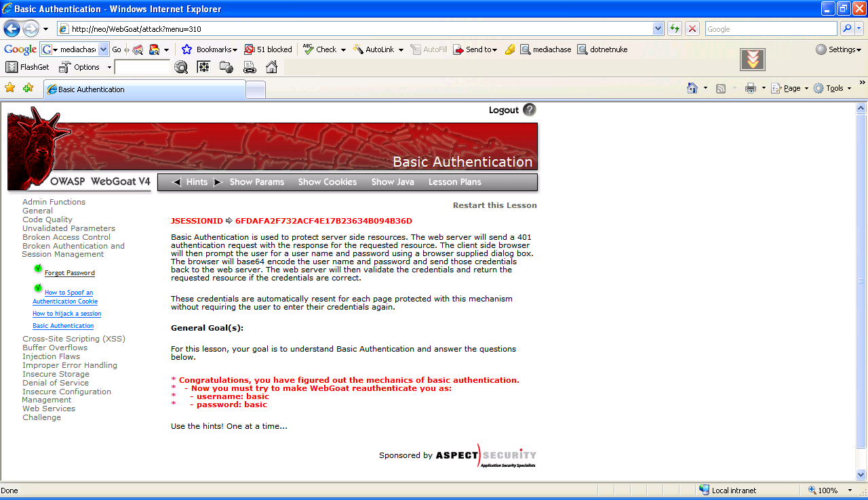Open the FlashGet toolbar button
Image resolution: width=868 pixels, height=500 pixels.
tap(28, 67)
